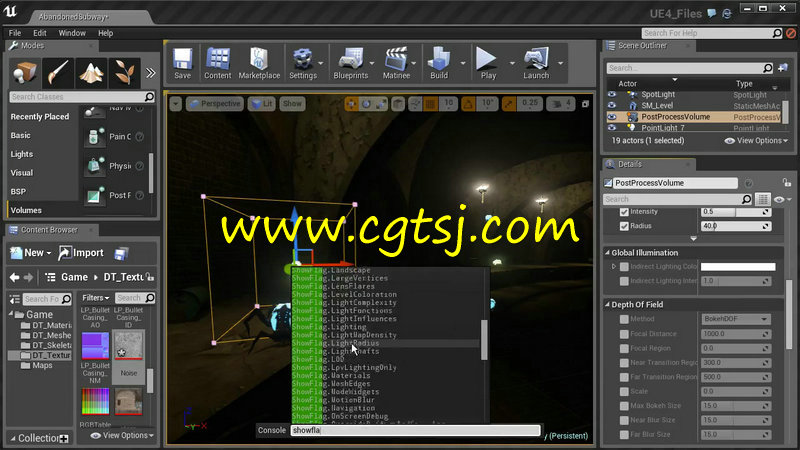Open the Help menu

(106, 33)
